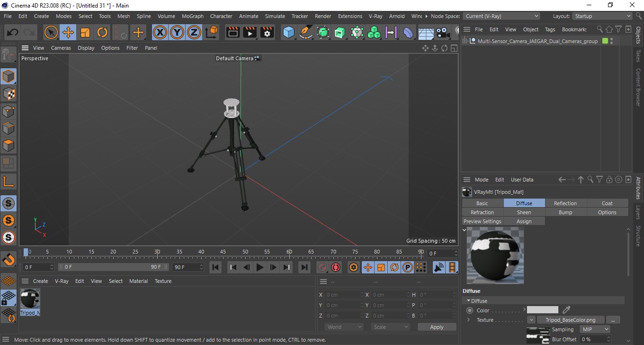This screenshot has width=644, height=345.
Task: Toggle Workplane lock icon
Action: click(x=9, y=298)
